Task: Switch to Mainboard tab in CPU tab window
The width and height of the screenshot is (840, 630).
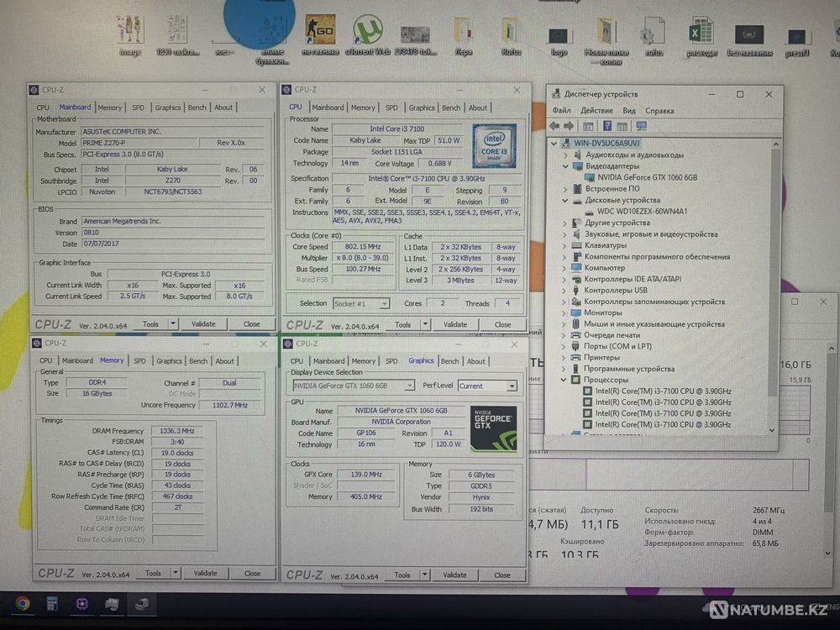Action: pyautogui.click(x=328, y=108)
